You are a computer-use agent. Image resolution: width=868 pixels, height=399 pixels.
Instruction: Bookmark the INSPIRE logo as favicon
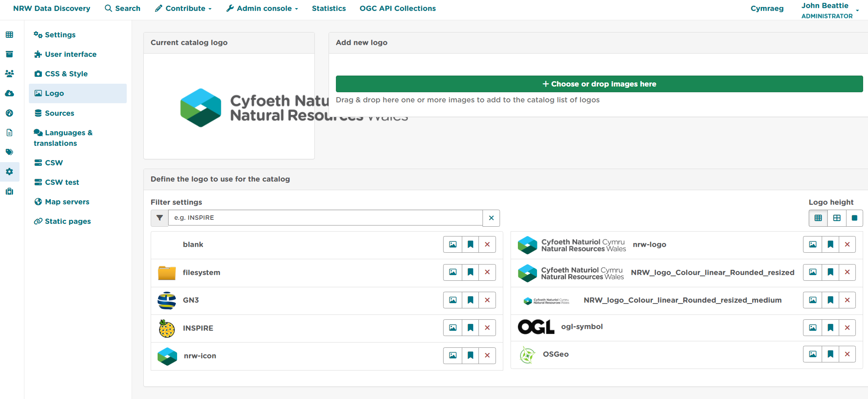pos(470,327)
